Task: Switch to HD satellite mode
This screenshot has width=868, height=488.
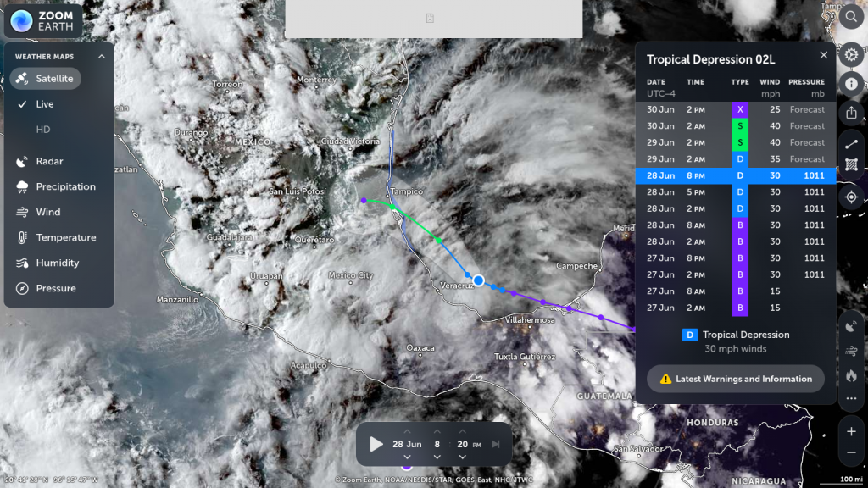Action: click(x=42, y=130)
